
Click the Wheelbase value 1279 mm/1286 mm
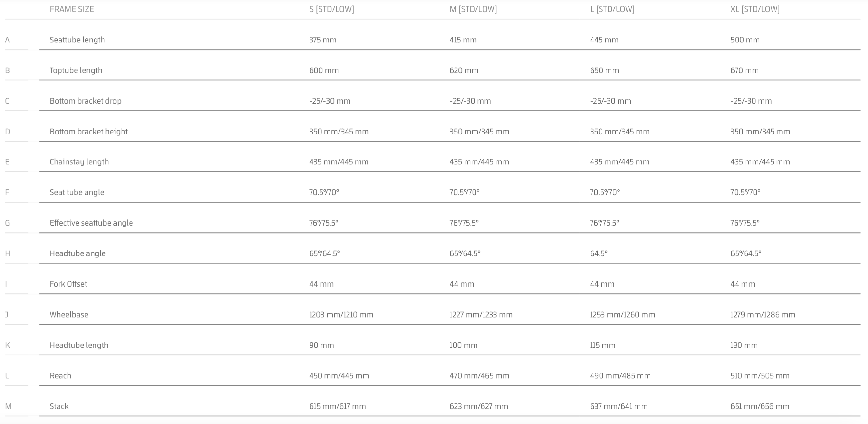763,315
